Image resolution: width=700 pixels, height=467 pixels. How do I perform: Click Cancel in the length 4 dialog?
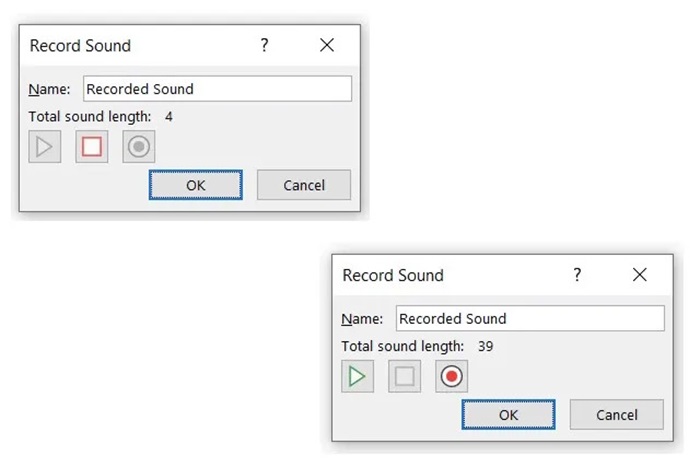click(x=304, y=185)
